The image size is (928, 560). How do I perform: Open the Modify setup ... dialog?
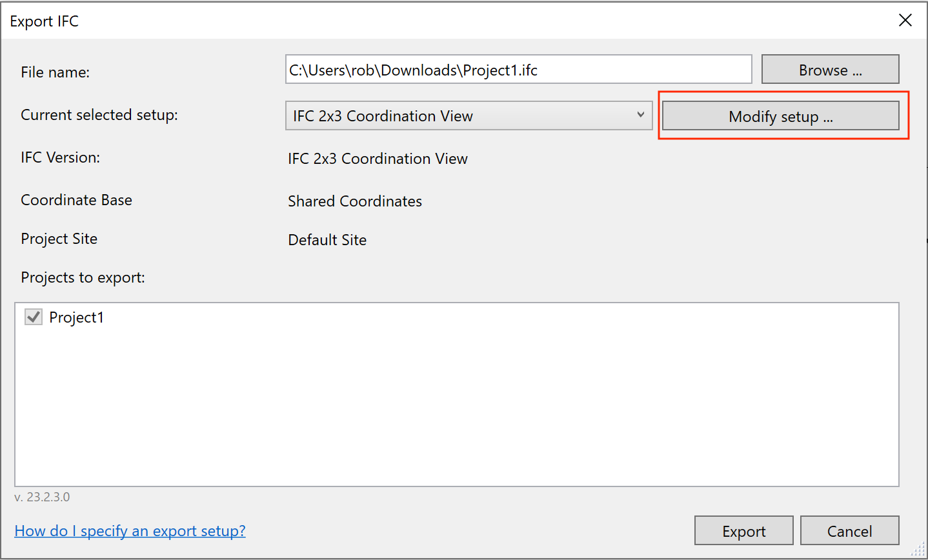(780, 116)
